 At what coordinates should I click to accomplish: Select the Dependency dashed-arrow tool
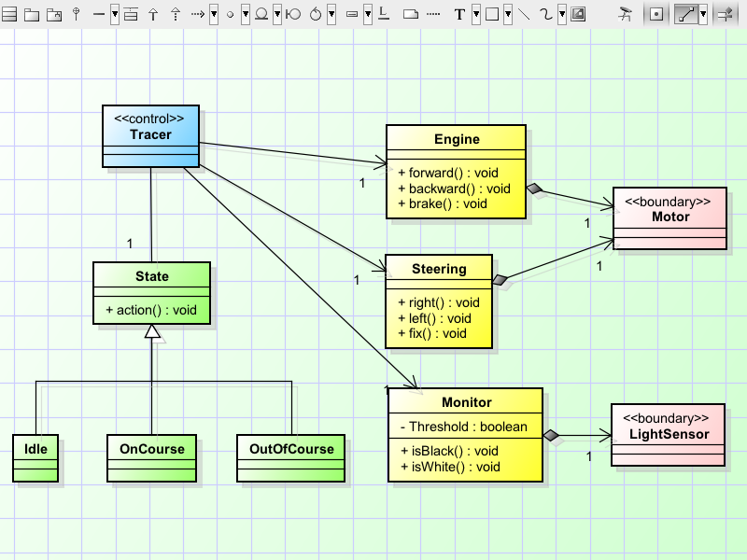pos(198,14)
